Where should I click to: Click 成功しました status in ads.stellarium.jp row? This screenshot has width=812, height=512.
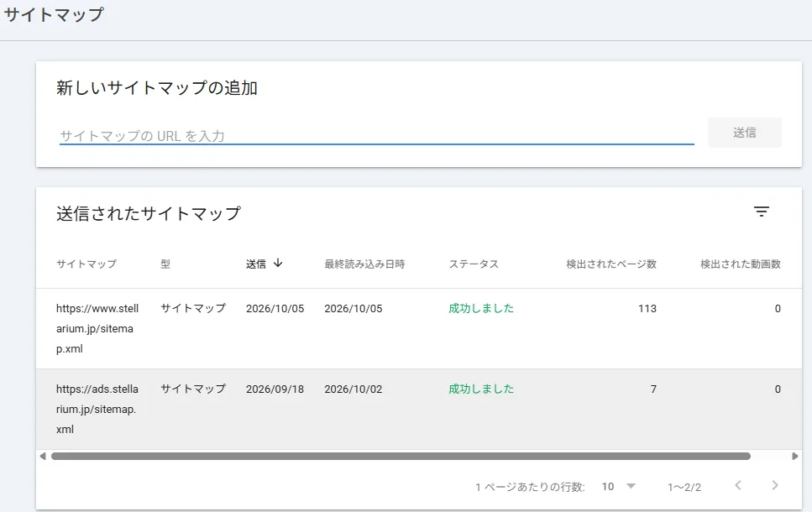coord(481,389)
